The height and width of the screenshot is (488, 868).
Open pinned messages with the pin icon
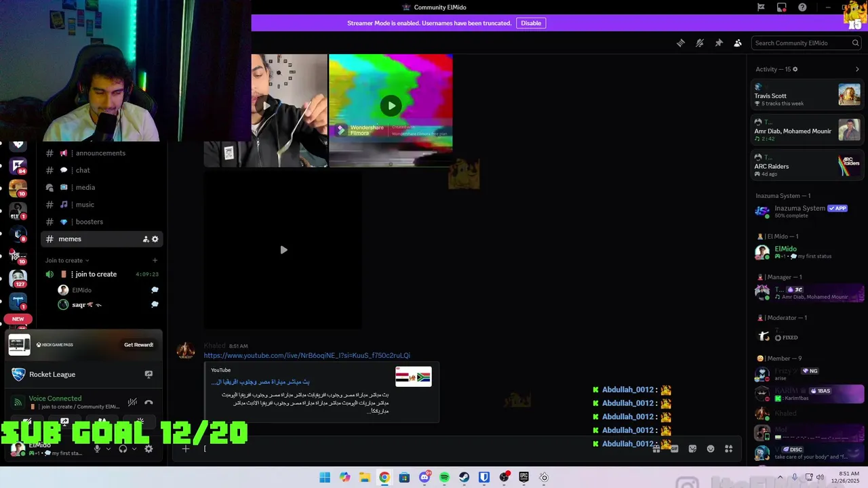[719, 43]
